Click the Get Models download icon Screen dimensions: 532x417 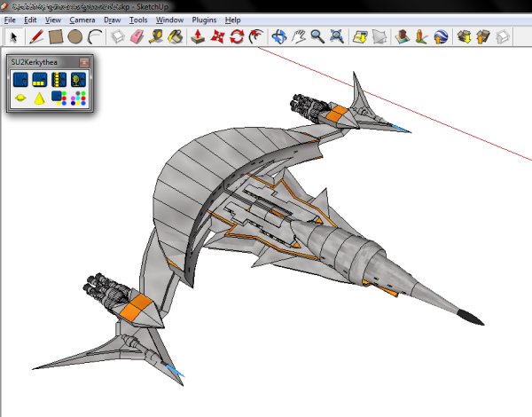pyautogui.click(x=464, y=36)
